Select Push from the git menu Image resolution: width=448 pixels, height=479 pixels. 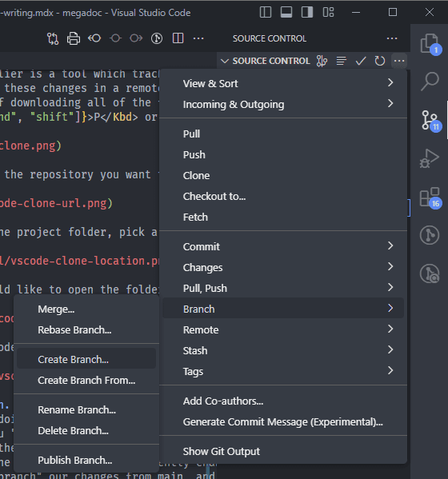pos(283,154)
